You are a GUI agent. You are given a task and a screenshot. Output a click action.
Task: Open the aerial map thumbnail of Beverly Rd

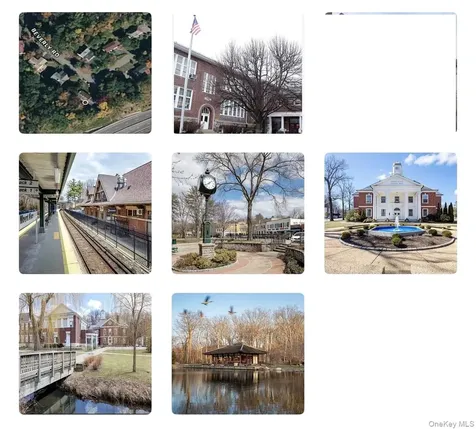click(85, 73)
